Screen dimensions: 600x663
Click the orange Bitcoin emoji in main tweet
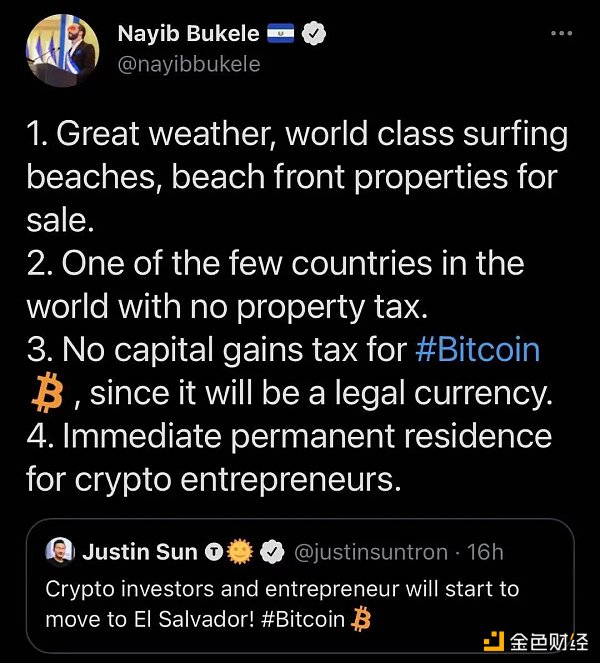(x=47, y=393)
